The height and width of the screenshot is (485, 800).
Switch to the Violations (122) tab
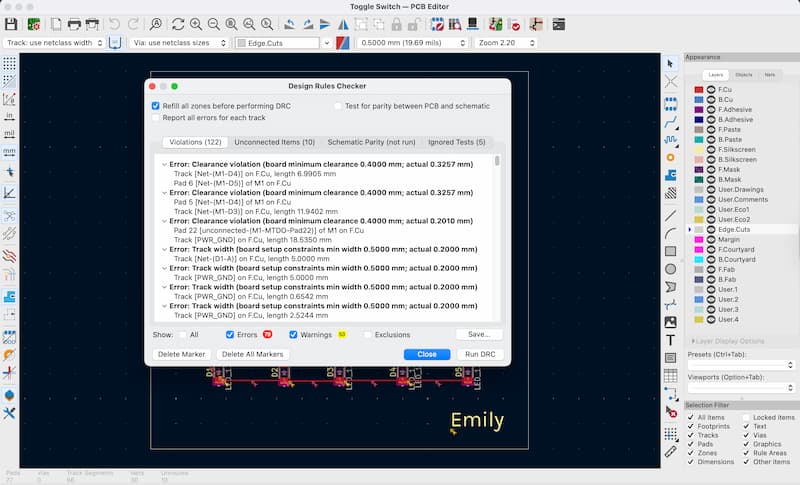195,142
